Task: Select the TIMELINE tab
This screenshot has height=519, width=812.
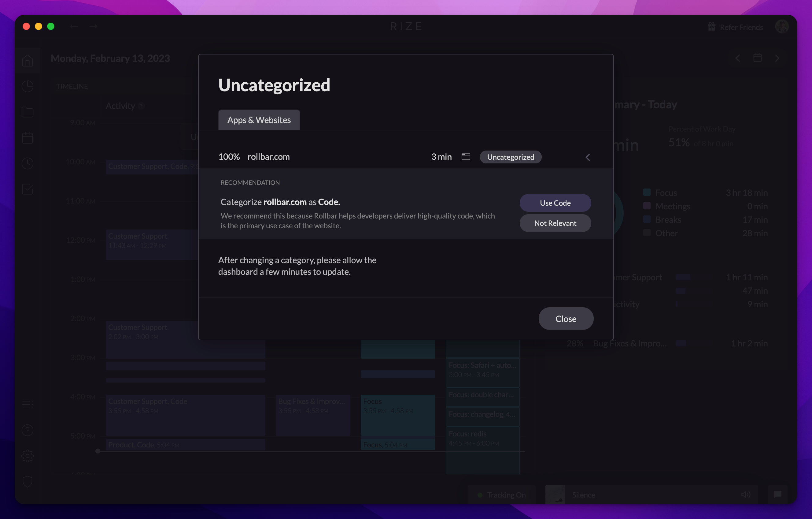Action: coord(72,86)
